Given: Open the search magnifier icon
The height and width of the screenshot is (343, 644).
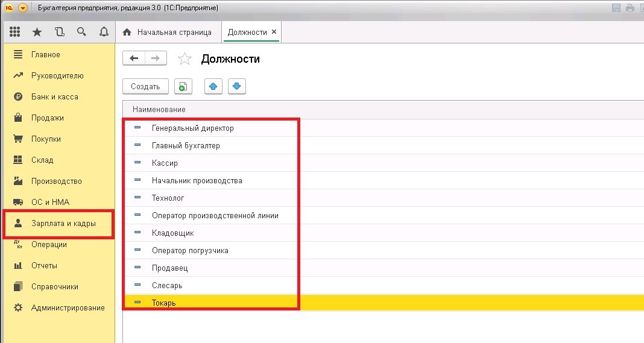Looking at the screenshot, I should click(81, 31).
